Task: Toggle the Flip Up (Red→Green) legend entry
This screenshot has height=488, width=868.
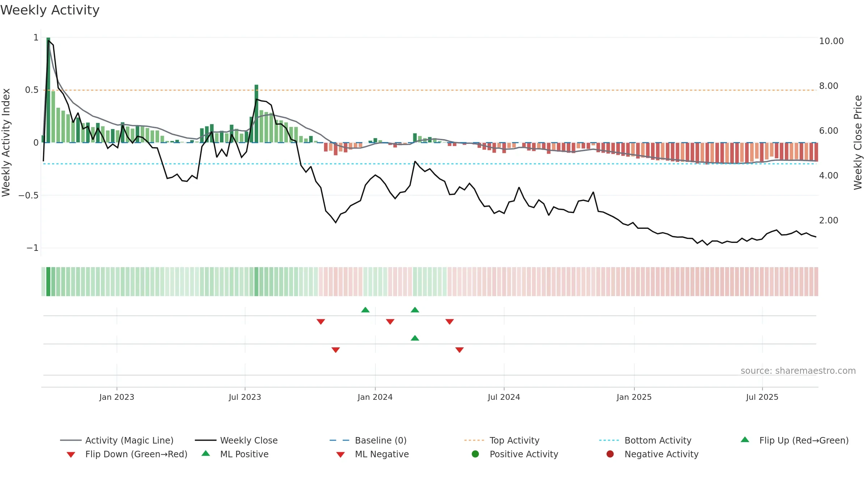Action: (x=795, y=440)
